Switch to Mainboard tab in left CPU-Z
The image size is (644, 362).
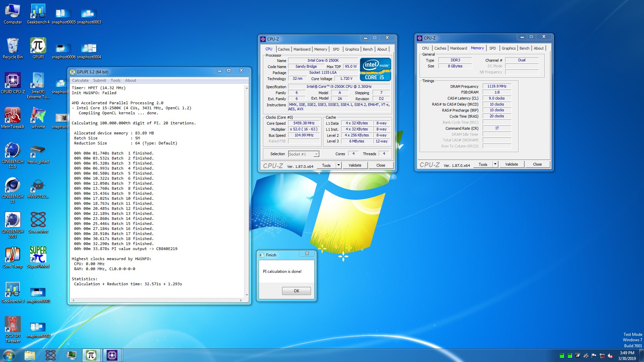(x=302, y=49)
